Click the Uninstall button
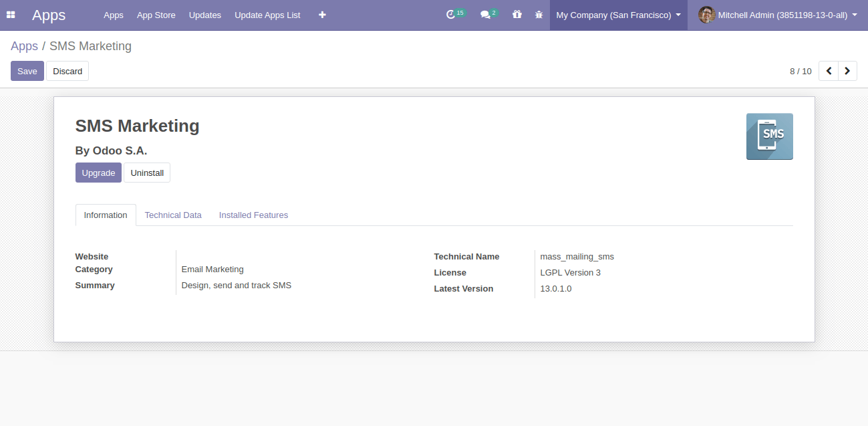The image size is (868, 426). point(147,173)
